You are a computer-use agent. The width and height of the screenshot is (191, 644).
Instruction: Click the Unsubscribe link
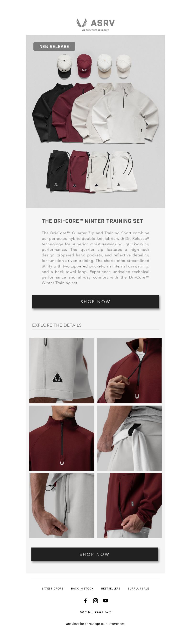75,624
